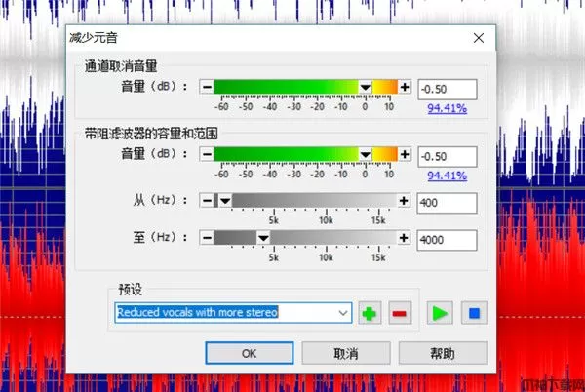Image resolution: width=585 pixels, height=392 pixels.
Task: Click channel cancel volume -0.50 input field
Action: point(448,89)
